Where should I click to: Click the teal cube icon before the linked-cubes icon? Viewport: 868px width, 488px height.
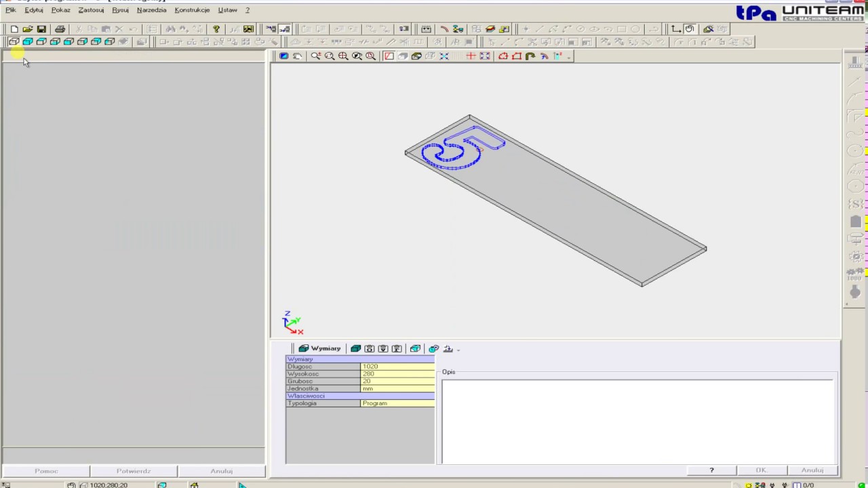tap(415, 348)
